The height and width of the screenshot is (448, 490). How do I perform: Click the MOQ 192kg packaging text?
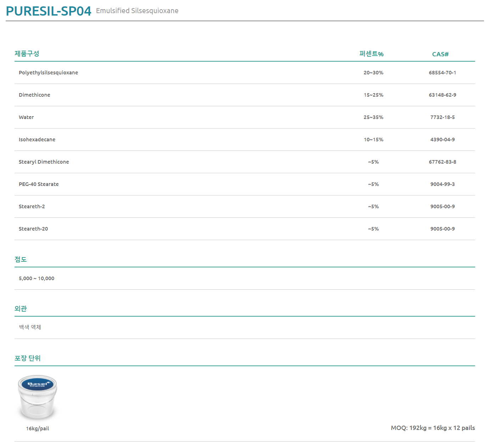click(x=433, y=428)
